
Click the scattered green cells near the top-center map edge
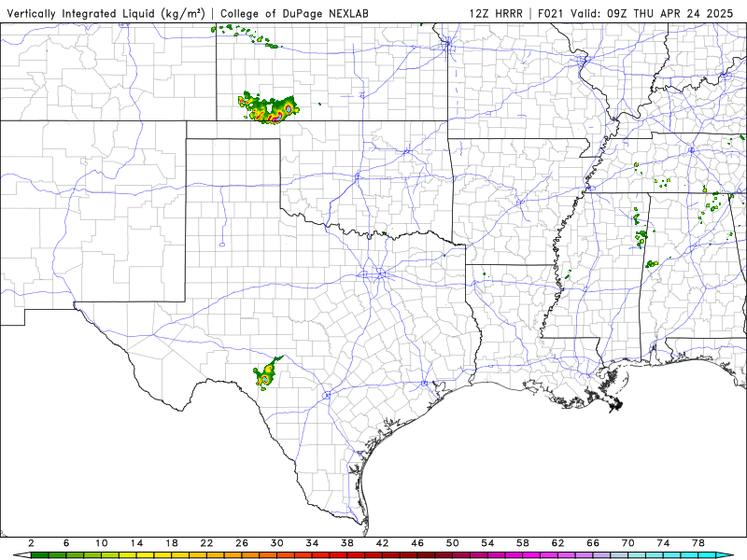point(247,36)
